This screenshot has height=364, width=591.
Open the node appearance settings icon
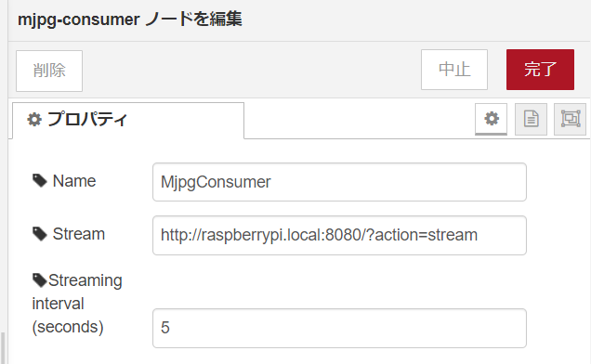pos(571,119)
